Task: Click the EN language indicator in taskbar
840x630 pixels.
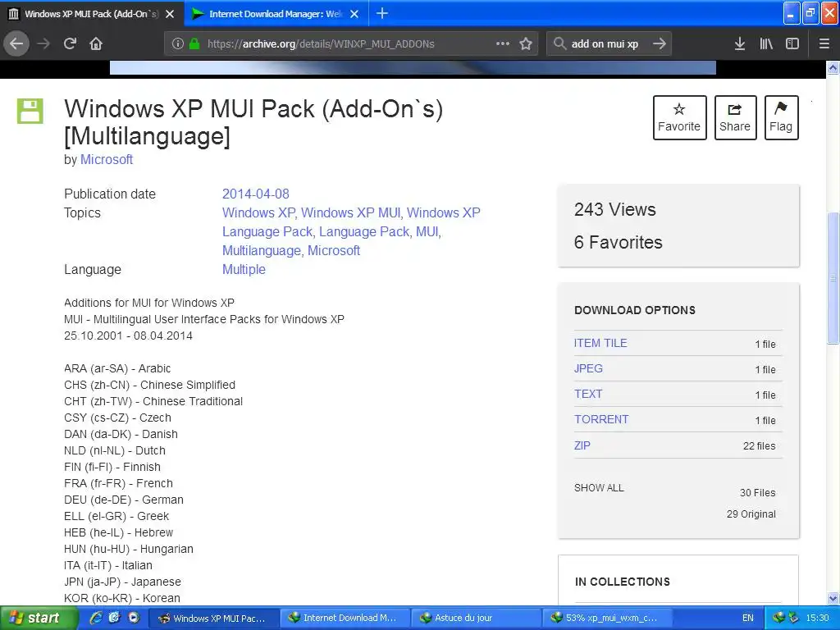Action: point(748,619)
